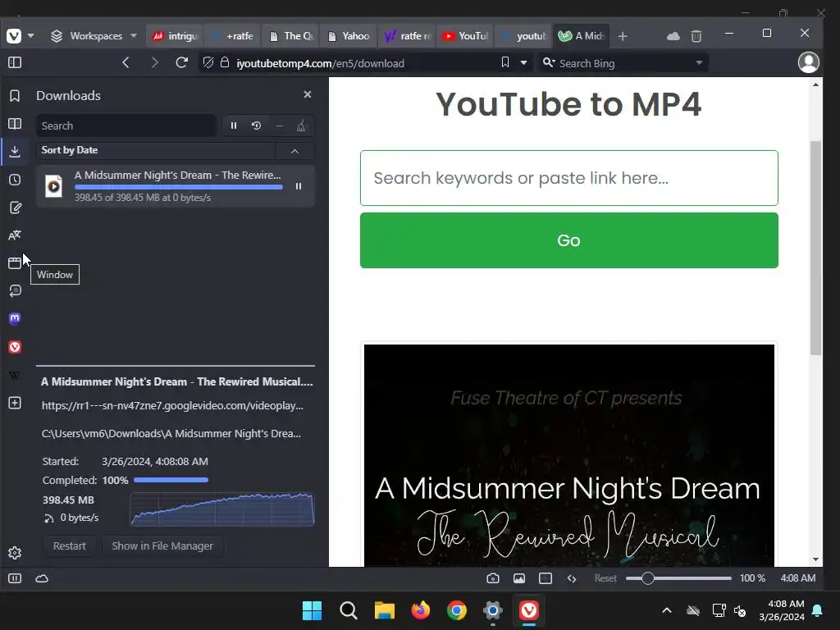Focus the Downloads search field
840x630 pixels.
click(x=126, y=126)
